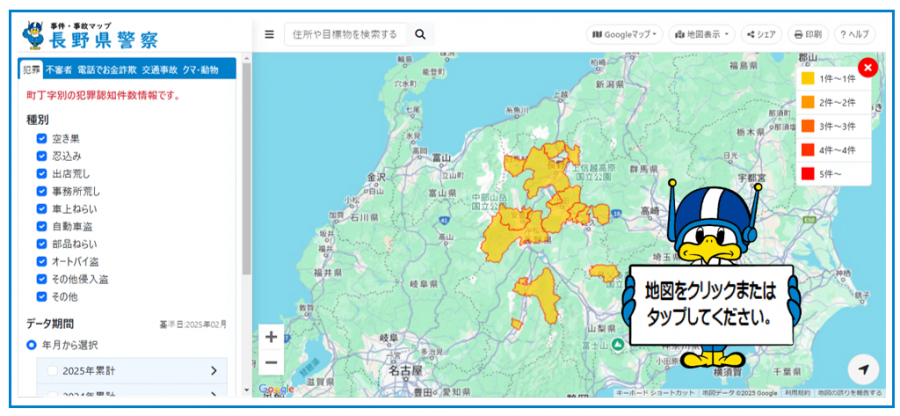Click the データ期間 heading
The image size is (900, 416).
[x=50, y=324]
